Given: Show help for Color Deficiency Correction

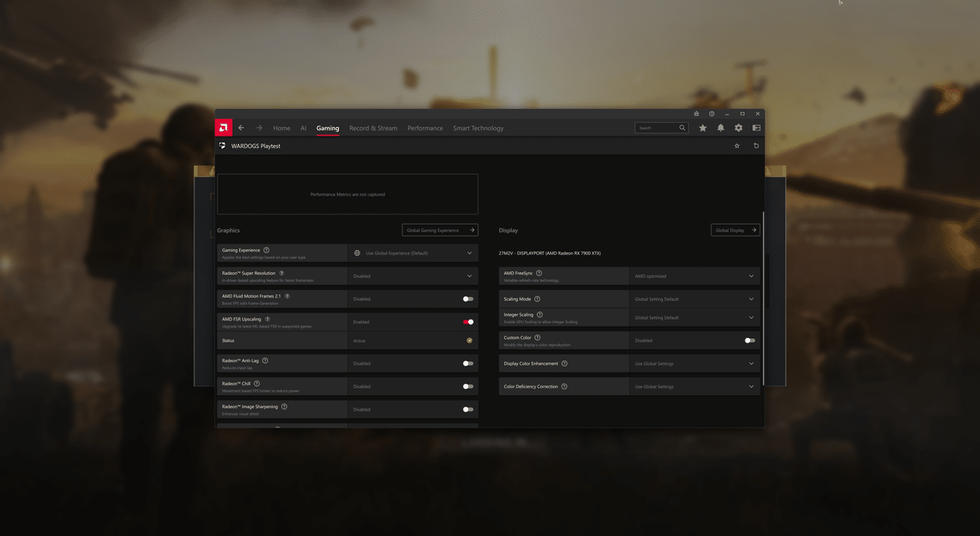Looking at the screenshot, I should 565,386.
